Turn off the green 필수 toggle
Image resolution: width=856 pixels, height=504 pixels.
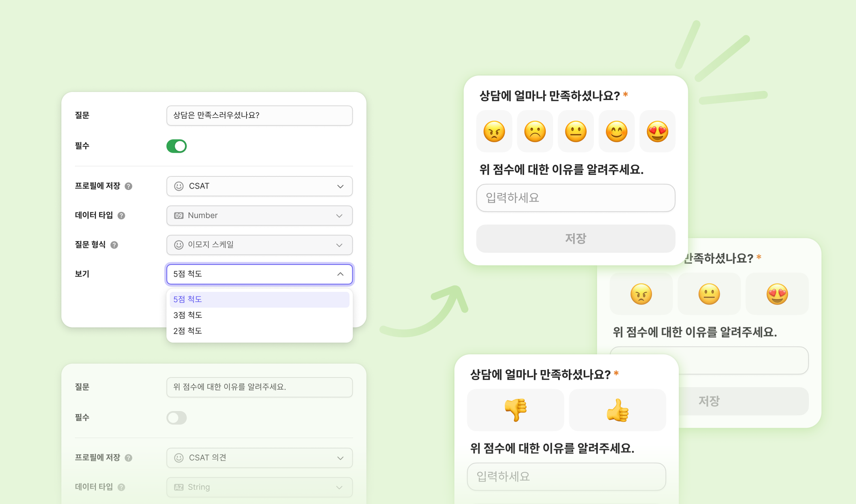[176, 146]
